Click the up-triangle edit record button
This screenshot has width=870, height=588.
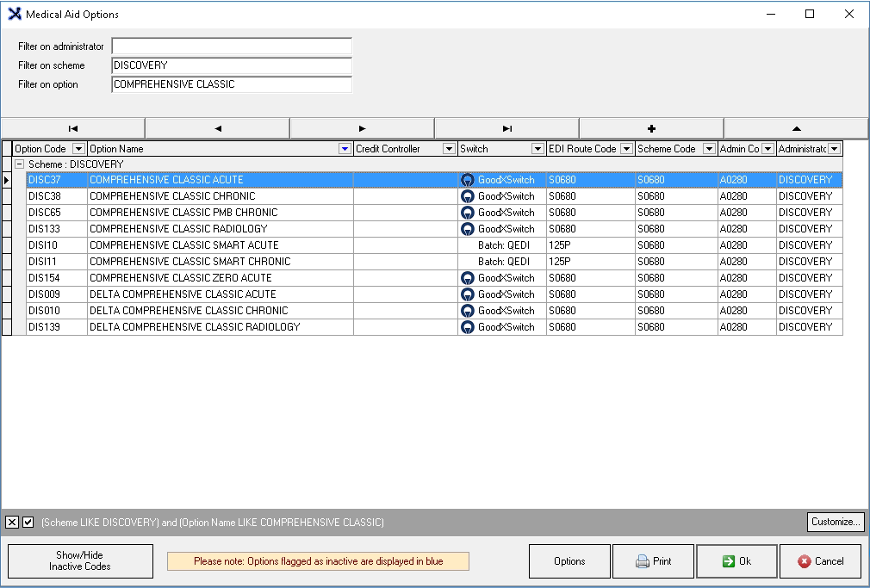click(796, 128)
